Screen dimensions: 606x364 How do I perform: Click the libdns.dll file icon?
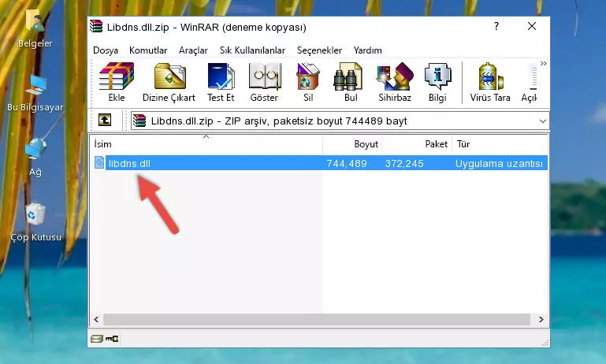99,162
